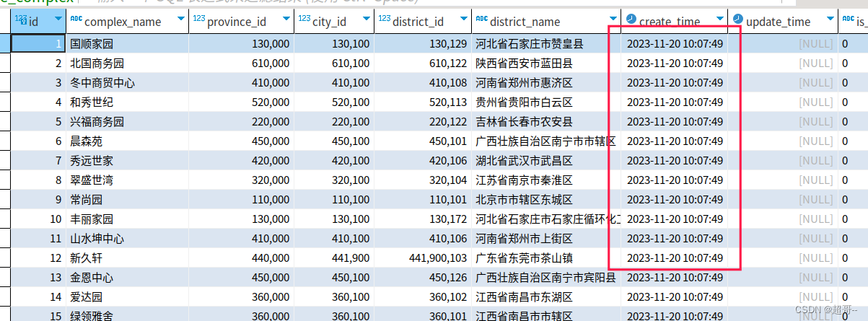
Task: Select district cell 贵州省贵阳市白云区
Action: pos(546,102)
